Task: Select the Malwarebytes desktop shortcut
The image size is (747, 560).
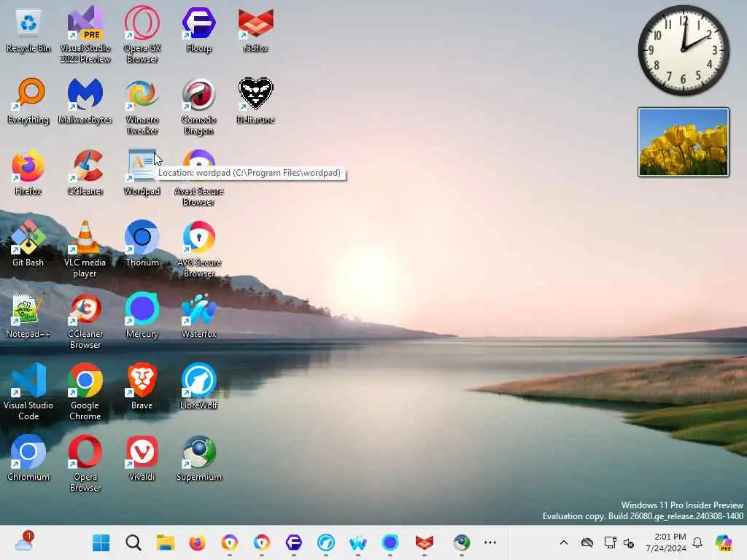Action: (85, 101)
